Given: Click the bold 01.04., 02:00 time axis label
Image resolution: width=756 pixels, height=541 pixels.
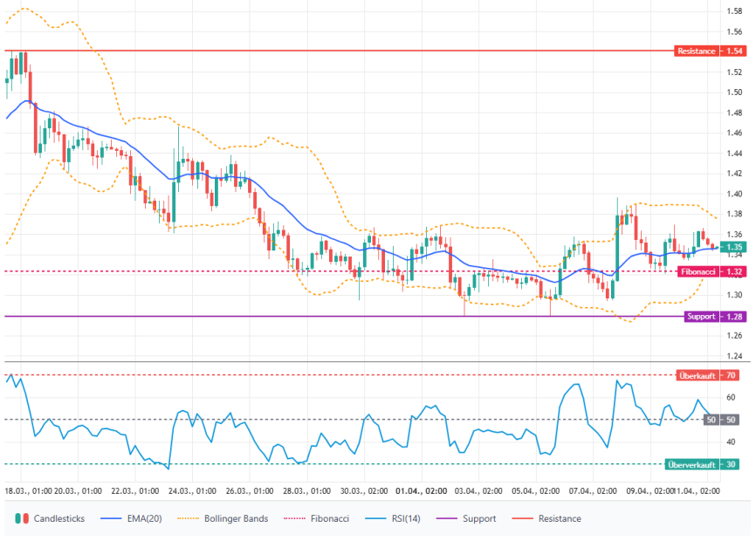Looking at the screenshot, I should [423, 491].
